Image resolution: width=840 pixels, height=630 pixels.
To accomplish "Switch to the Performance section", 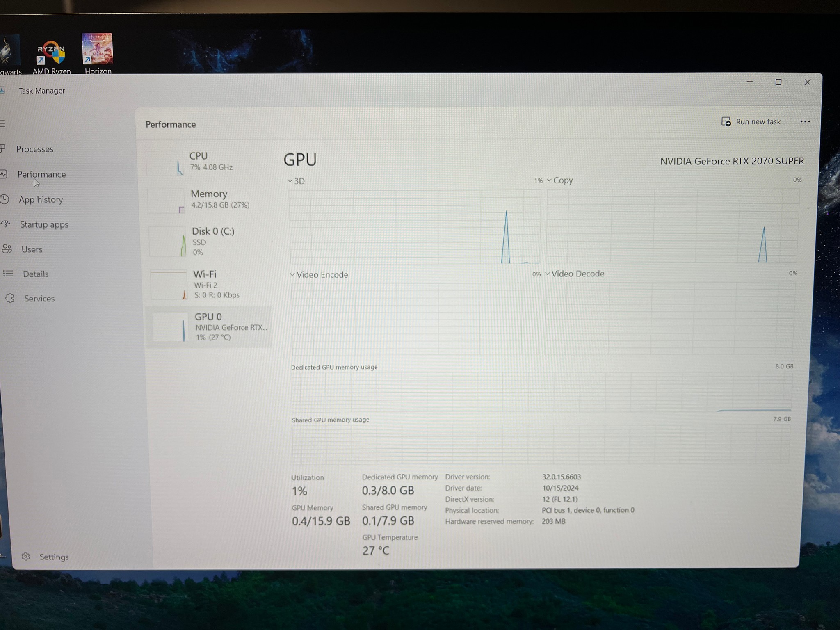I will tap(41, 174).
